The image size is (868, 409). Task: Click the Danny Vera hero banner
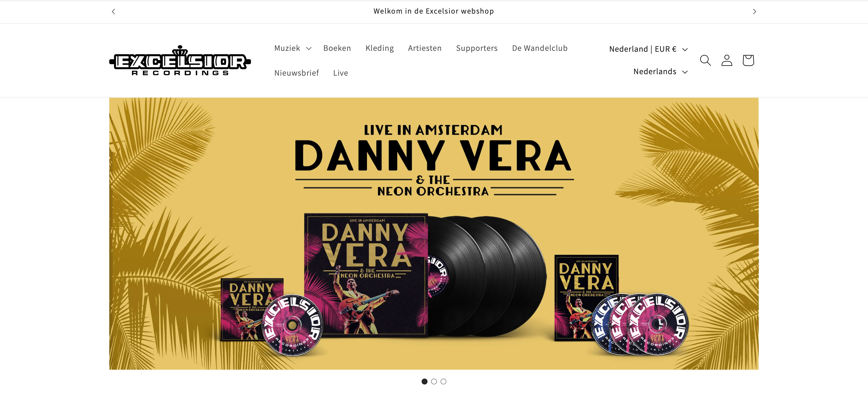pyautogui.click(x=434, y=234)
